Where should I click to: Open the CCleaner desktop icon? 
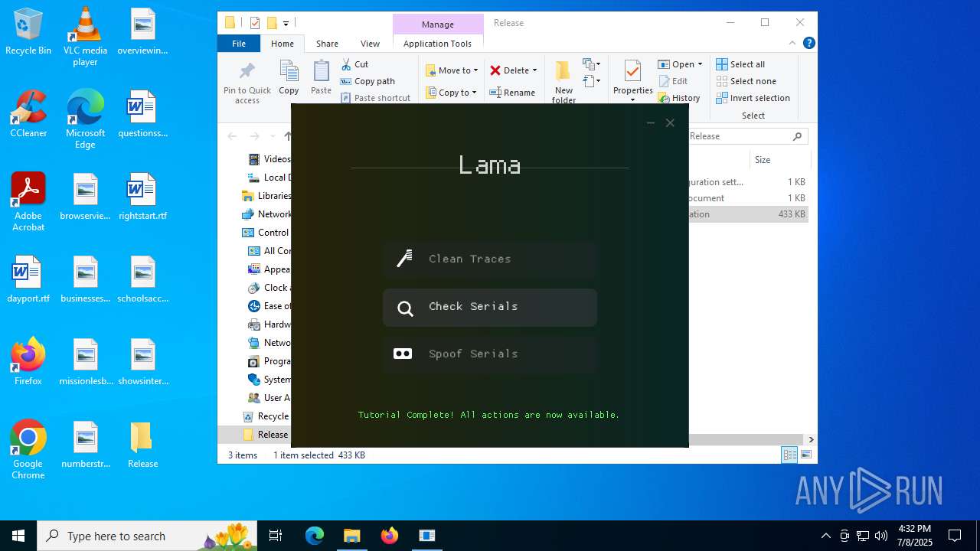point(28,115)
